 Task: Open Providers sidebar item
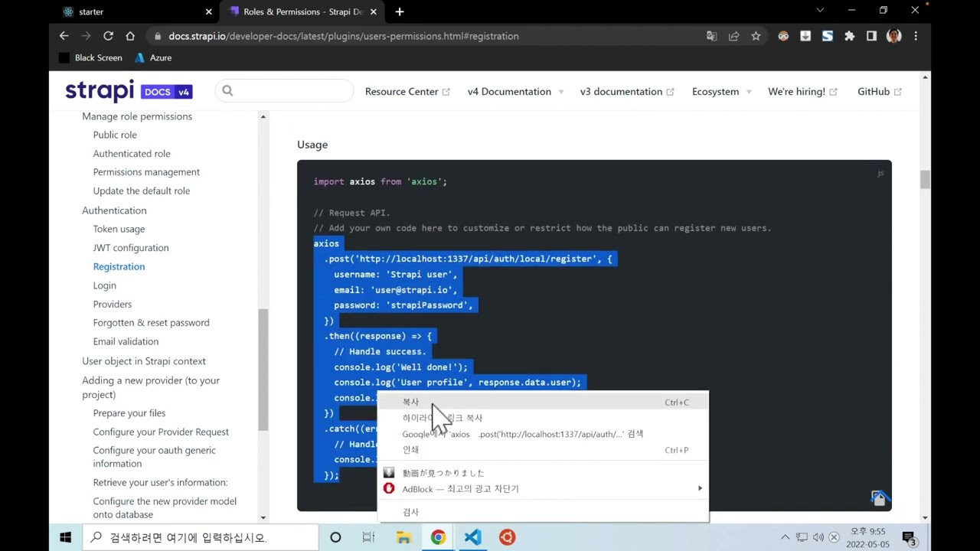pyautogui.click(x=113, y=305)
